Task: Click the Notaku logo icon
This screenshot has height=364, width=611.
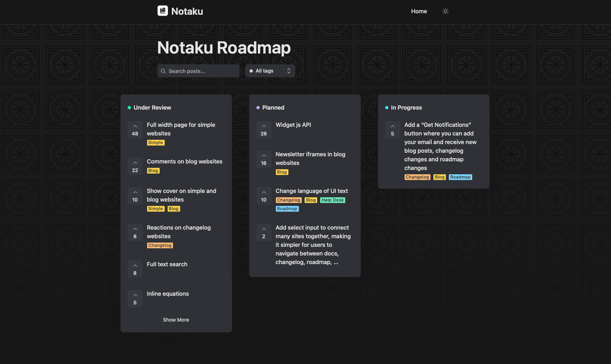Action: [163, 11]
